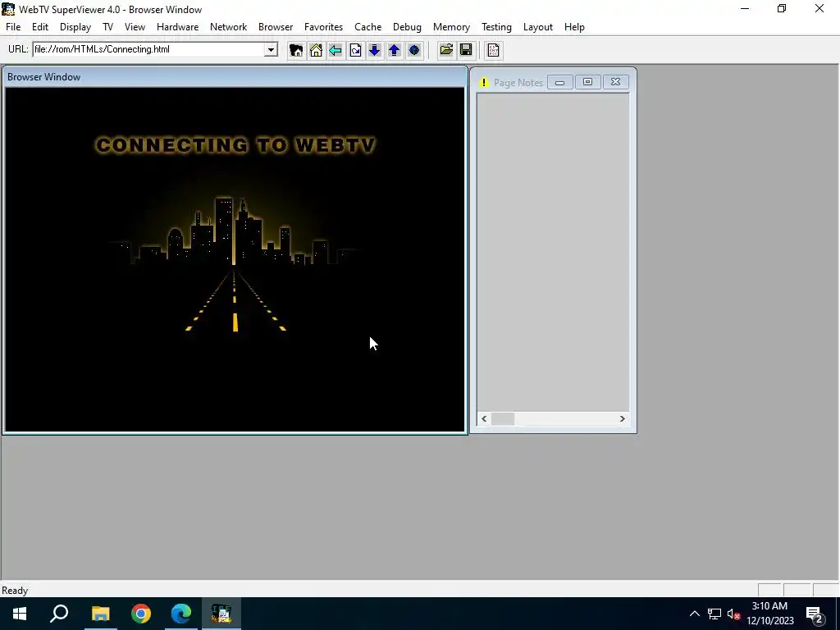Click the network tray icon

714,614
